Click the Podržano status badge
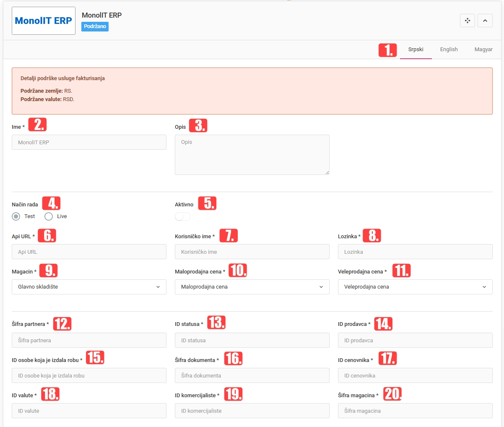 [x=95, y=26]
